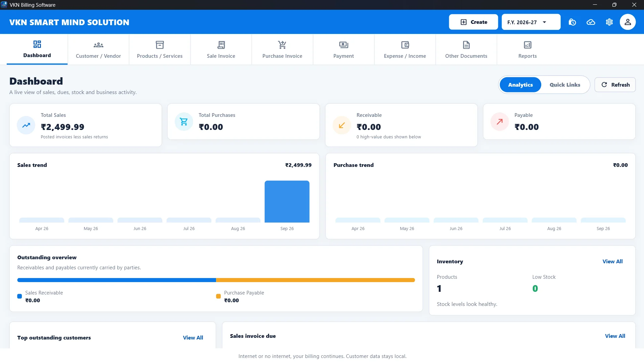Click the Purchase Invoice cart icon
Viewport: 644px width, 362px height.
(x=282, y=45)
